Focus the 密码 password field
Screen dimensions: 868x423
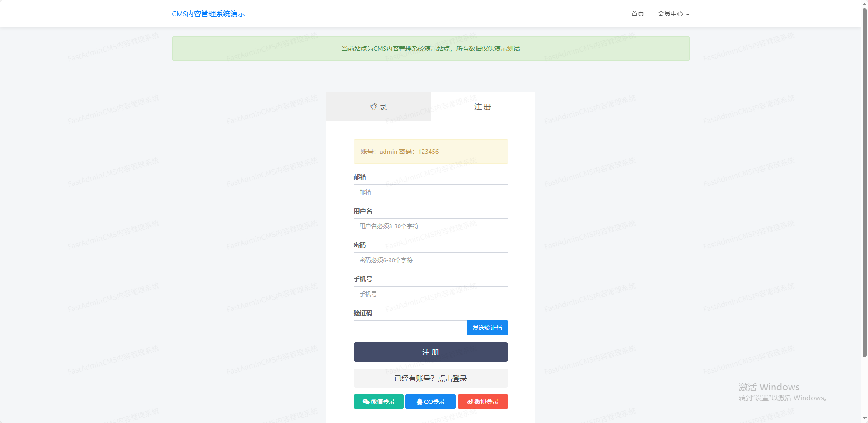point(430,260)
